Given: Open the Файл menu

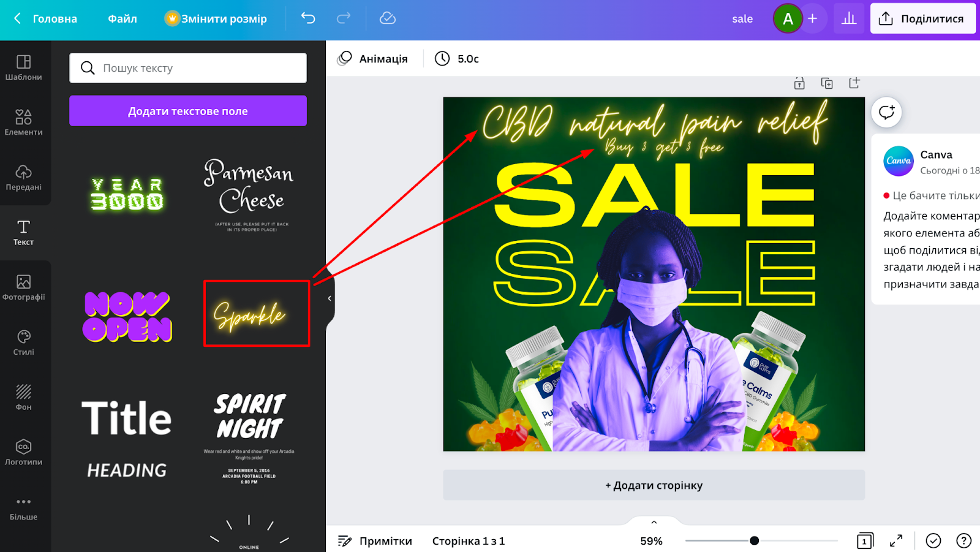Looking at the screenshot, I should [x=123, y=18].
